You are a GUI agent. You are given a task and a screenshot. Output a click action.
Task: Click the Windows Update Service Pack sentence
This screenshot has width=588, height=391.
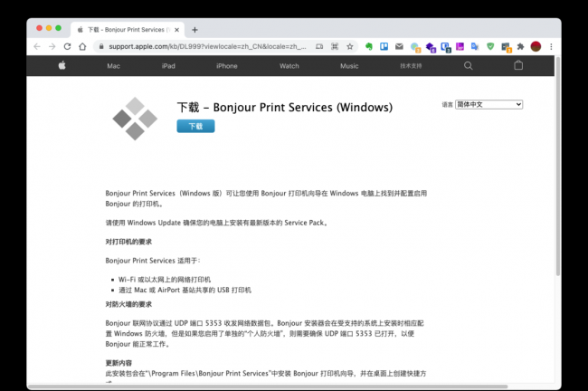point(216,223)
